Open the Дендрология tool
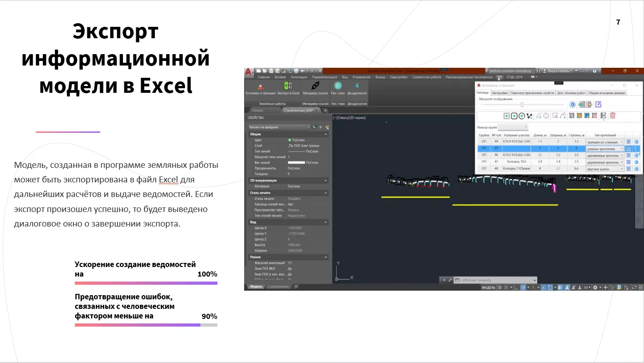This screenshot has width=644, height=363. tap(357, 90)
